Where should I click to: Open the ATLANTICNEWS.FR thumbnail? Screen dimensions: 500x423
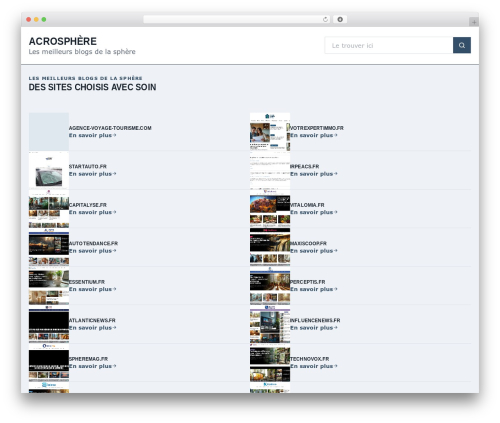pyautogui.click(x=49, y=324)
